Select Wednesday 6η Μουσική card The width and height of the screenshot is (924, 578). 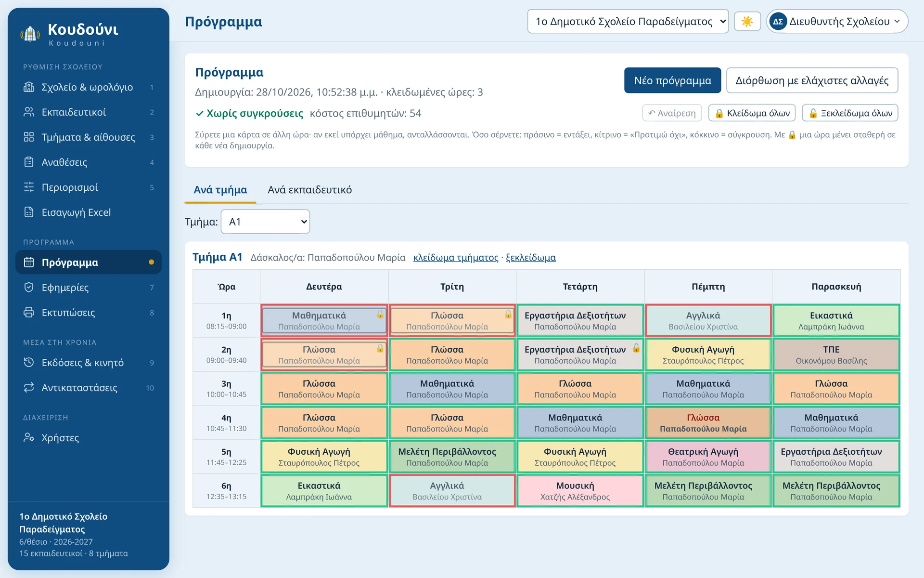(x=580, y=491)
